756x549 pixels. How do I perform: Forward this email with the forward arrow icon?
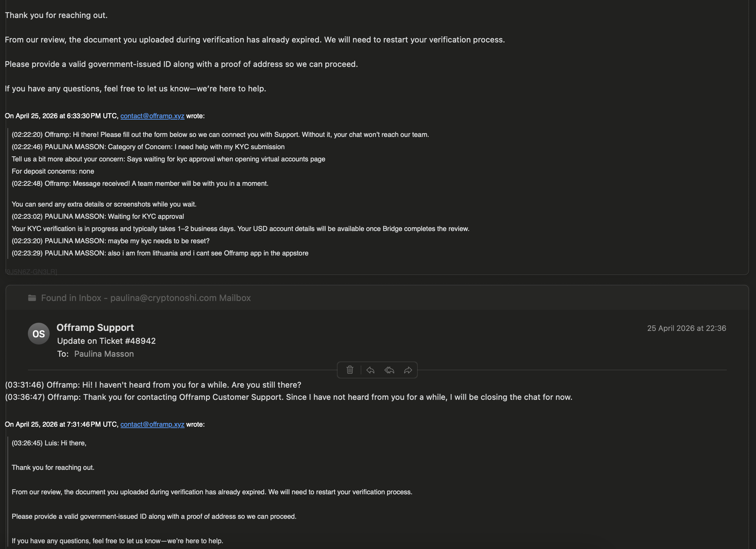(x=408, y=370)
